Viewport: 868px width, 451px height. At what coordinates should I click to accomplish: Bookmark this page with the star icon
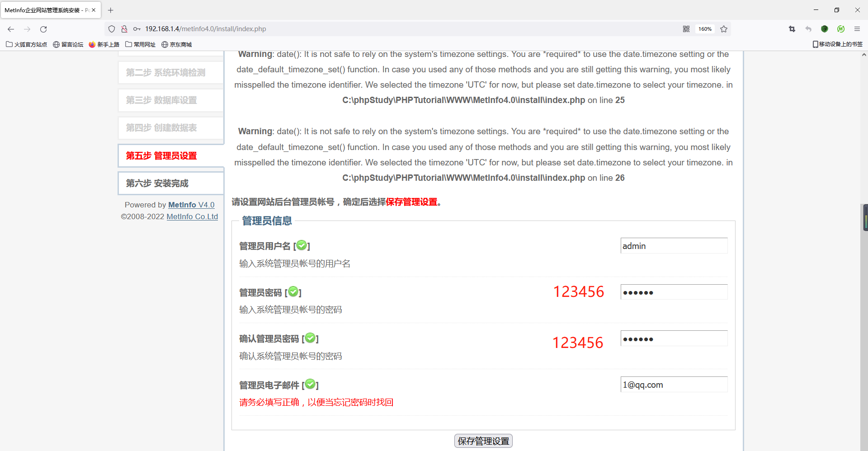tap(724, 29)
